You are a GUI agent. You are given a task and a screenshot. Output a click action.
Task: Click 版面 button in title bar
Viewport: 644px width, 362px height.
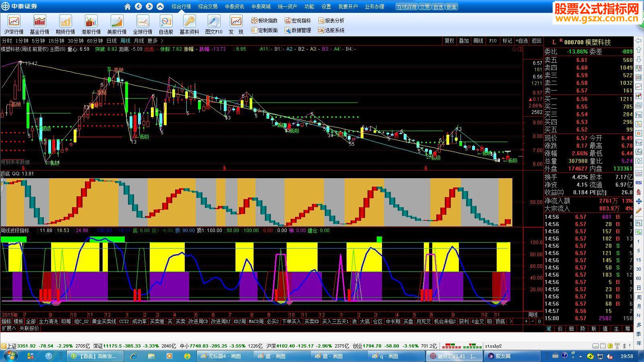[452, 7]
